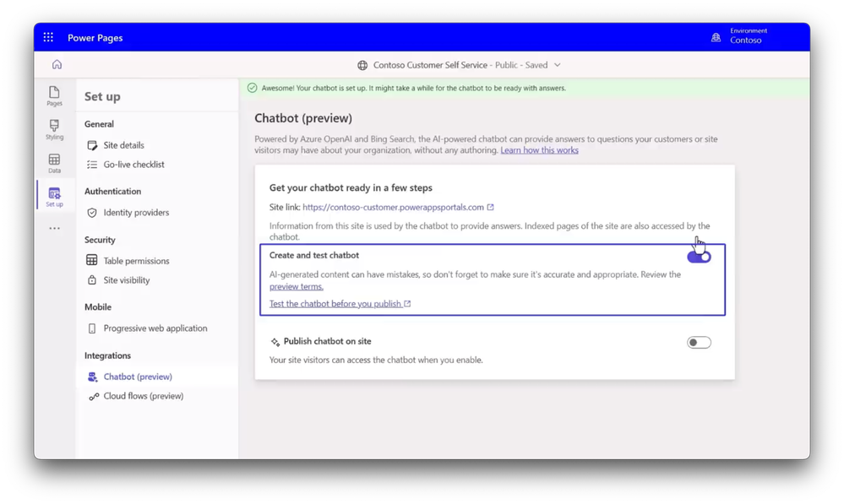Click the Security section header

[x=100, y=240]
